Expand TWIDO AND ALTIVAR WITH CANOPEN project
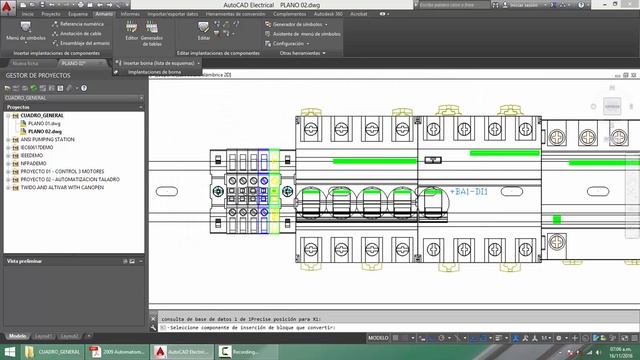This screenshot has width=640, height=360. click(x=8, y=188)
